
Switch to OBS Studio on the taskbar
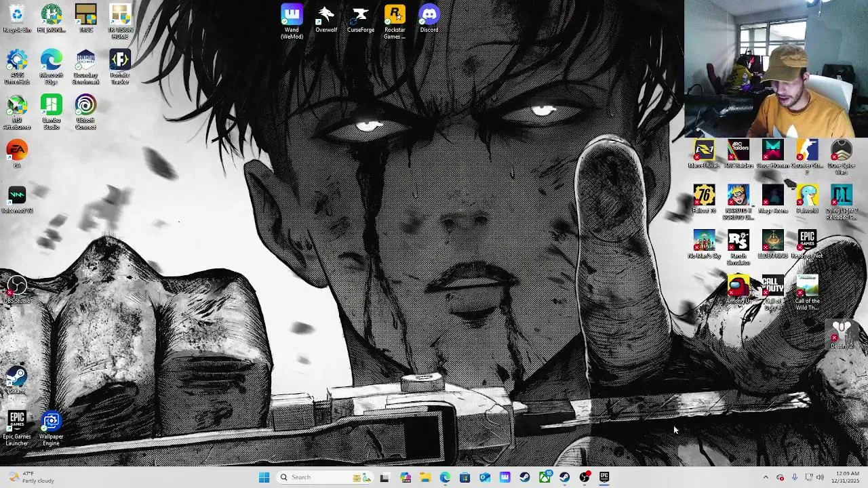click(x=585, y=477)
